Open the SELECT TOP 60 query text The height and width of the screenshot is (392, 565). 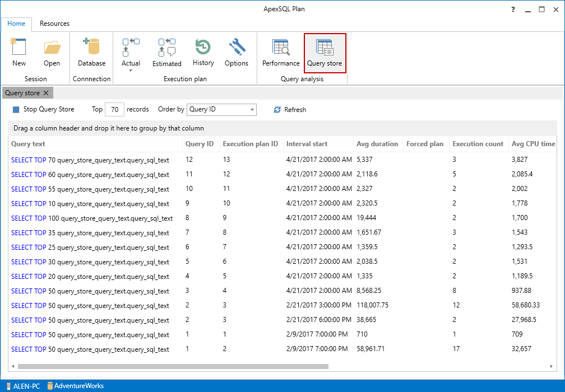coord(90,175)
